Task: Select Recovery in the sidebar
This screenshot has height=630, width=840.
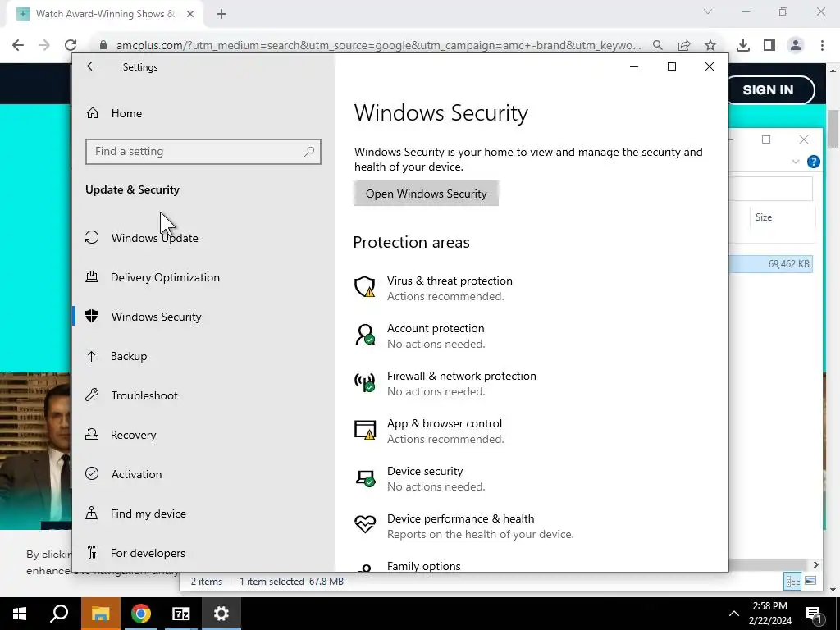Action: point(134,435)
